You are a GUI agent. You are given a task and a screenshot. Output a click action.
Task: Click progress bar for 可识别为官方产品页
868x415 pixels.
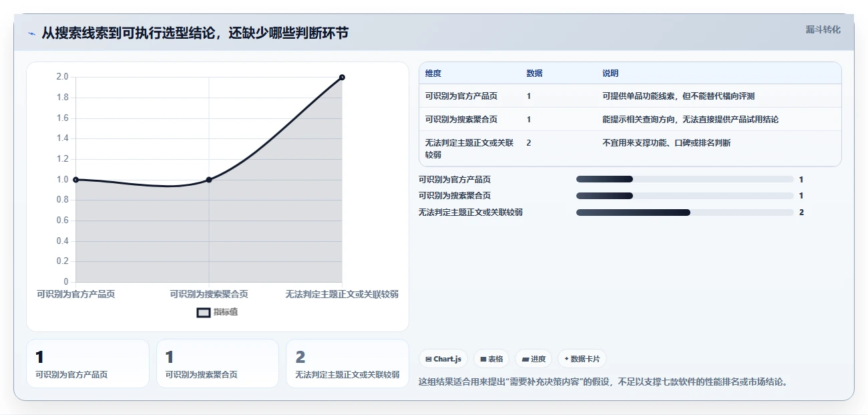(x=685, y=179)
